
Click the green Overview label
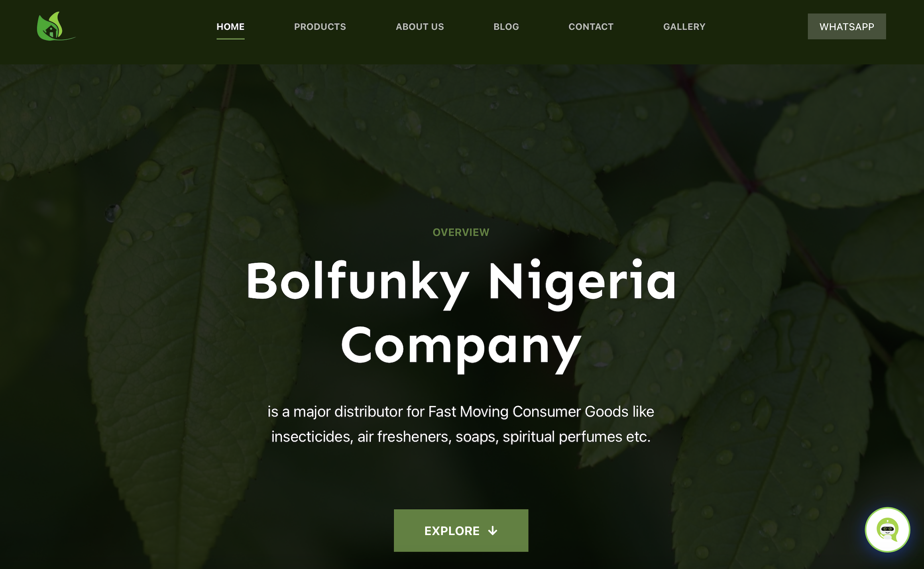coord(461,232)
